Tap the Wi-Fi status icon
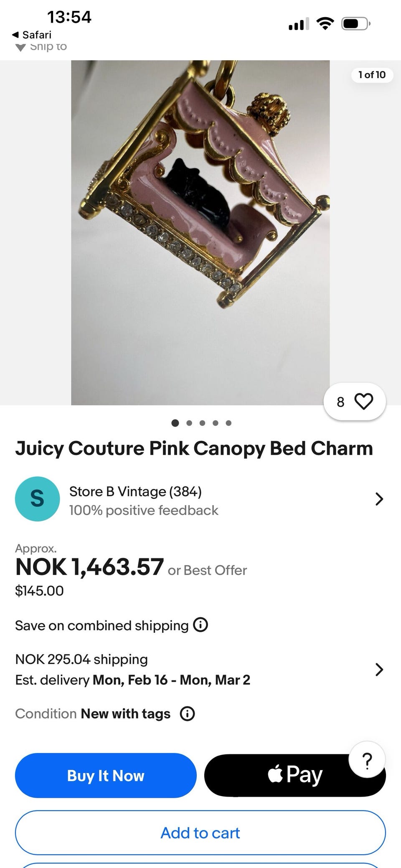The height and width of the screenshot is (868, 401). point(325,23)
